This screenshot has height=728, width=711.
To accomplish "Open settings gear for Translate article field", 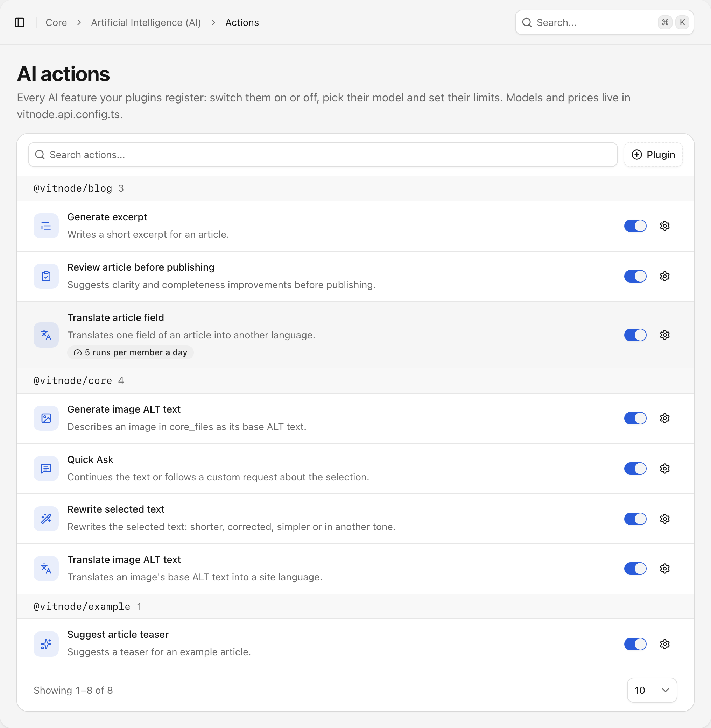I will (x=665, y=335).
